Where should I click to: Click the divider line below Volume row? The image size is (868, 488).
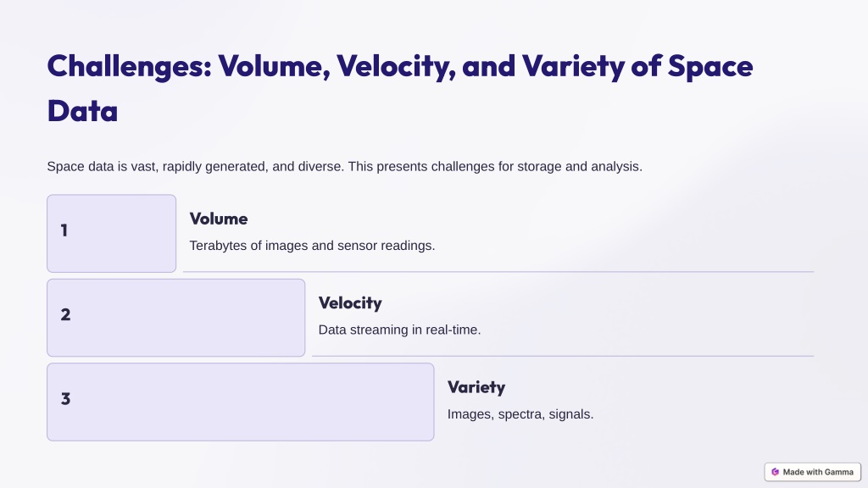point(498,272)
